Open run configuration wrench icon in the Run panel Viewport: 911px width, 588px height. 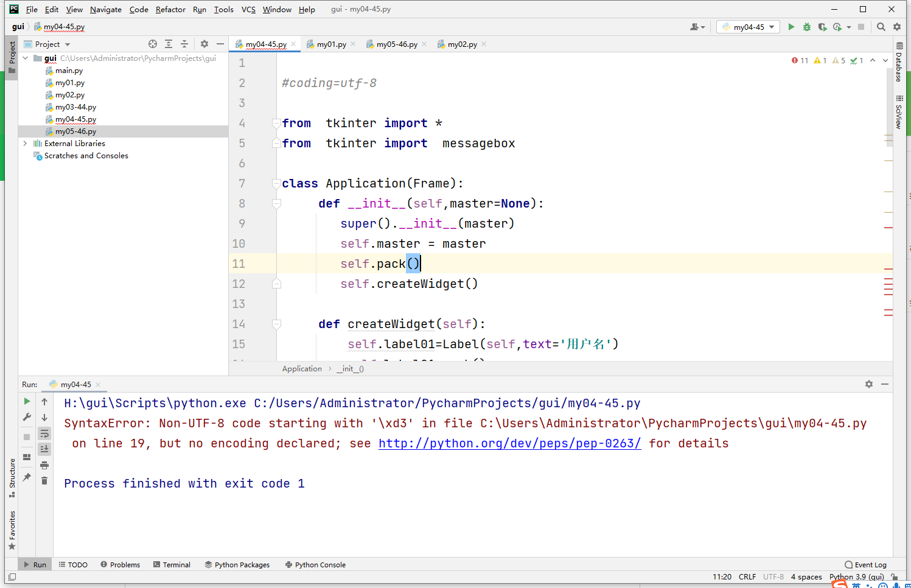click(x=27, y=417)
